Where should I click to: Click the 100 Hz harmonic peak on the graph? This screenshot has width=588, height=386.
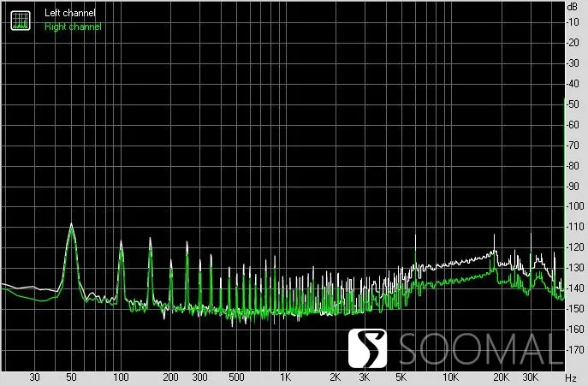(x=121, y=243)
